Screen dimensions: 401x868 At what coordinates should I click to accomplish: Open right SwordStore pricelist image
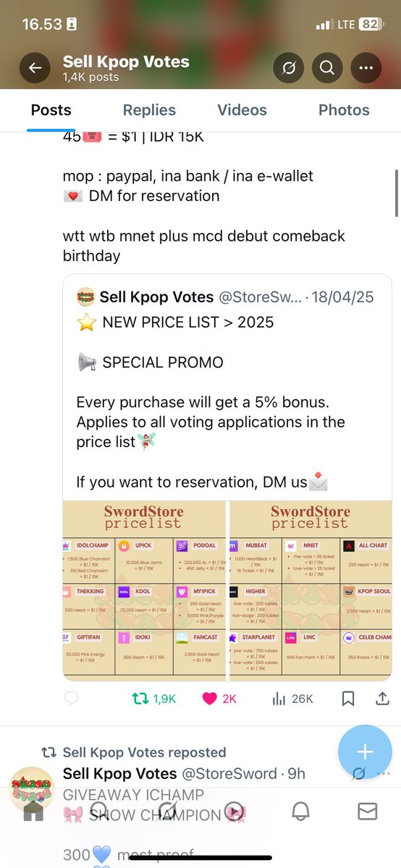pyautogui.click(x=310, y=590)
